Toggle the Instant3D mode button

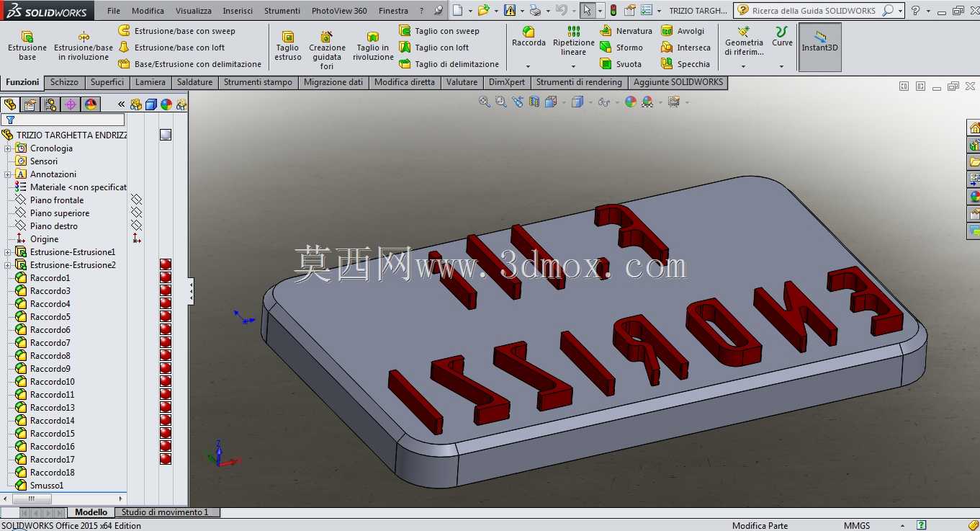pyautogui.click(x=819, y=46)
